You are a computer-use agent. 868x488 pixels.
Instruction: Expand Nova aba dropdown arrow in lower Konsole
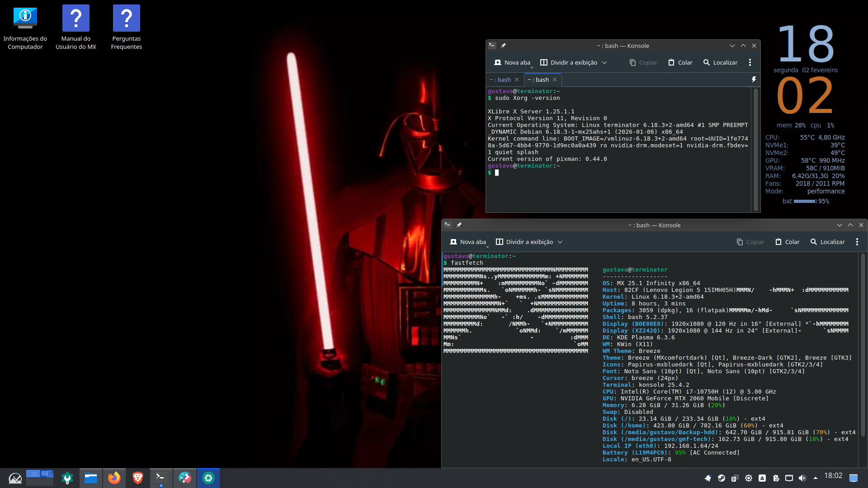click(x=487, y=246)
